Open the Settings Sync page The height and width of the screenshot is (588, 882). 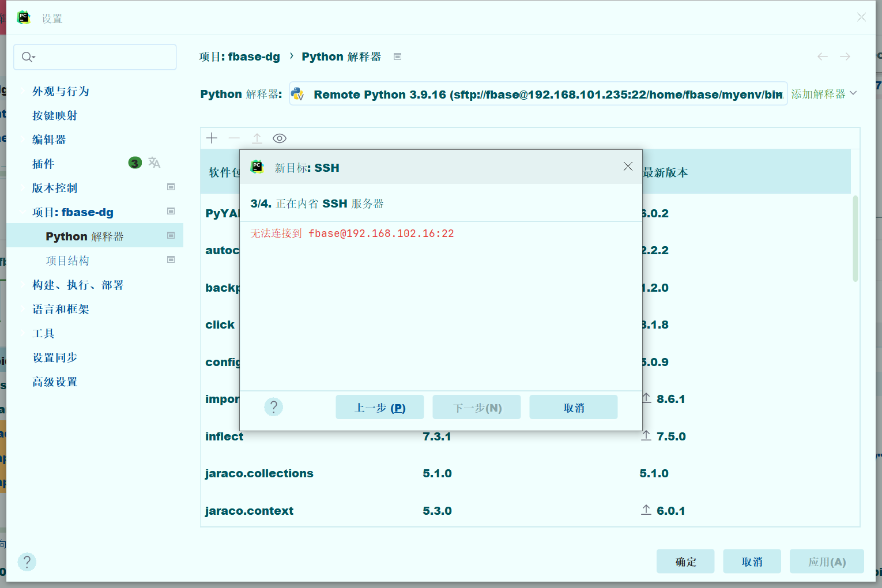(55, 357)
